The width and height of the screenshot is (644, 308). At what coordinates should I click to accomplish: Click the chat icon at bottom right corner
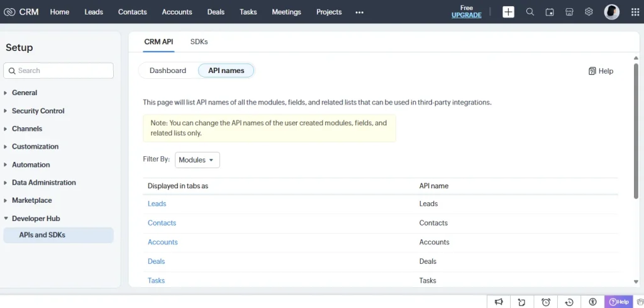pos(641,302)
